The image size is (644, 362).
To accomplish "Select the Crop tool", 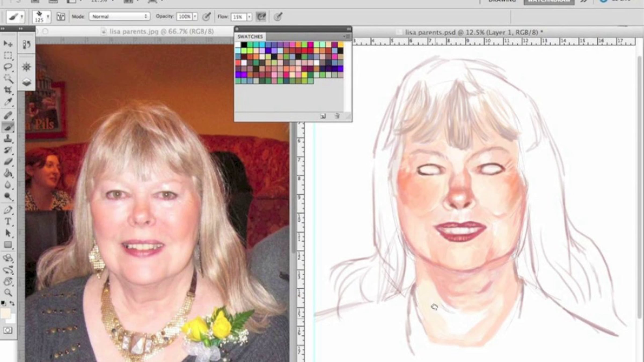I will pyautogui.click(x=8, y=90).
